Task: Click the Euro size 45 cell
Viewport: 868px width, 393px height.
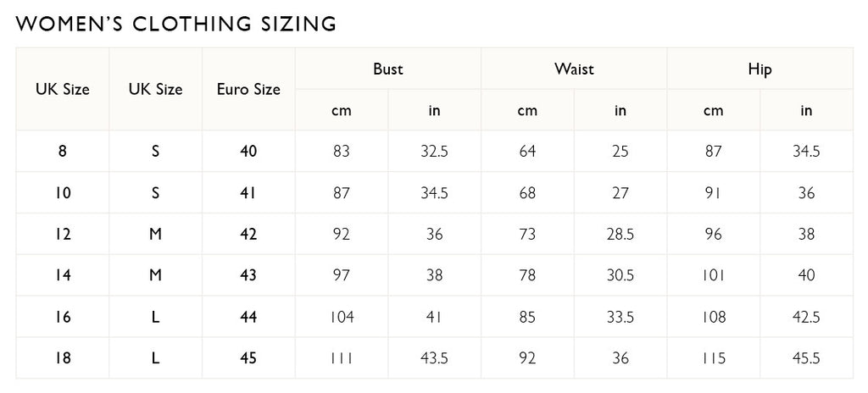Action: click(x=248, y=358)
